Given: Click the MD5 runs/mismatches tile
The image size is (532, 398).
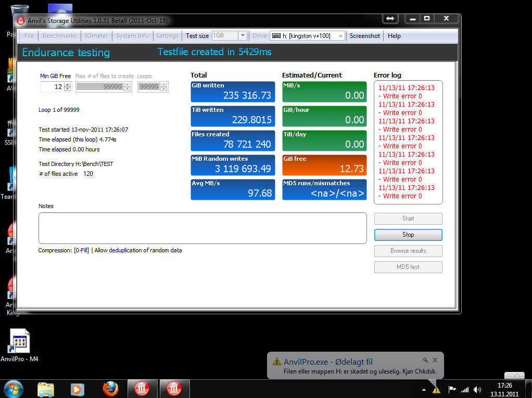Looking at the screenshot, I should point(324,189).
